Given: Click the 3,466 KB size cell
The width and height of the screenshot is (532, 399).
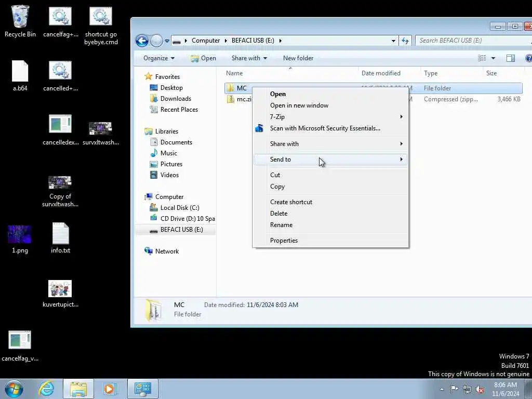Looking at the screenshot, I should tap(509, 99).
